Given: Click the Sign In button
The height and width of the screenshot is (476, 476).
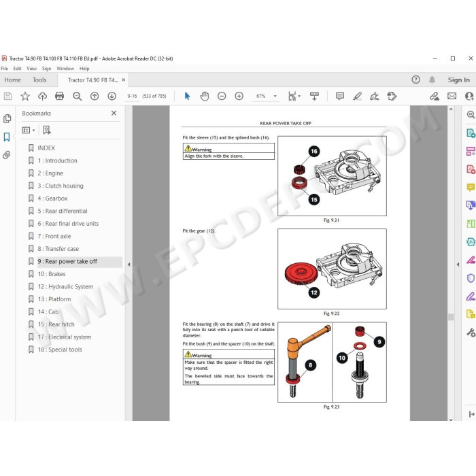Looking at the screenshot, I should point(459,80).
